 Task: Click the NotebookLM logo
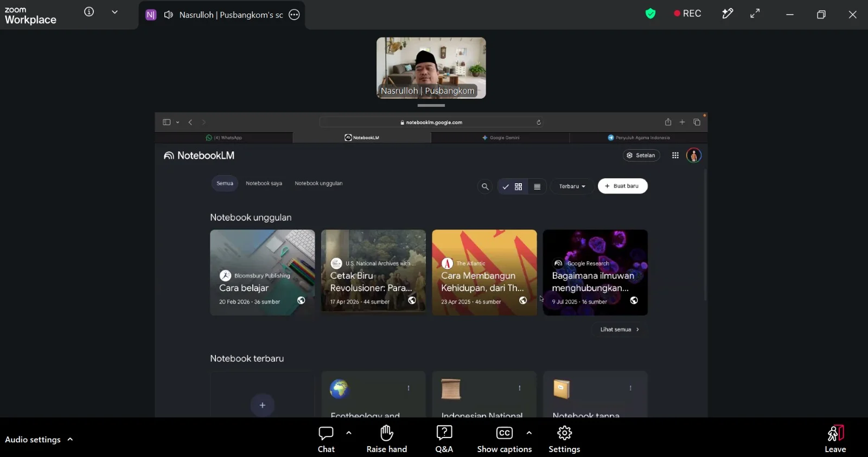199,156
